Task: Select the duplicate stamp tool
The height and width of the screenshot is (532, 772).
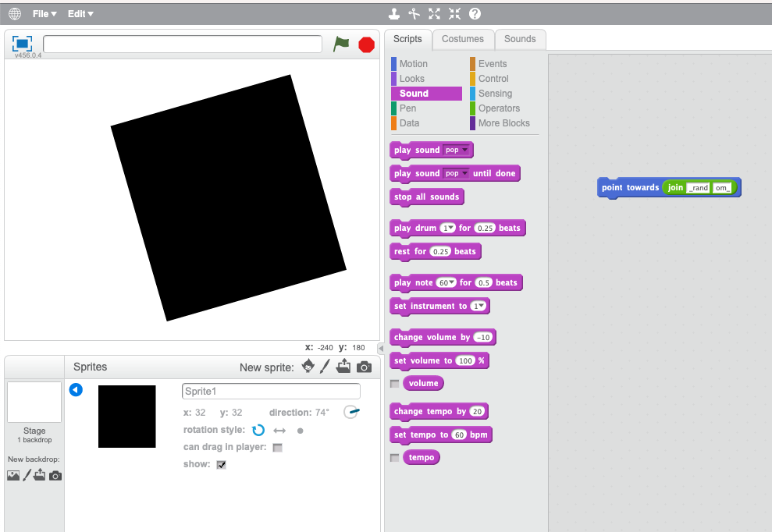Action: click(x=393, y=13)
